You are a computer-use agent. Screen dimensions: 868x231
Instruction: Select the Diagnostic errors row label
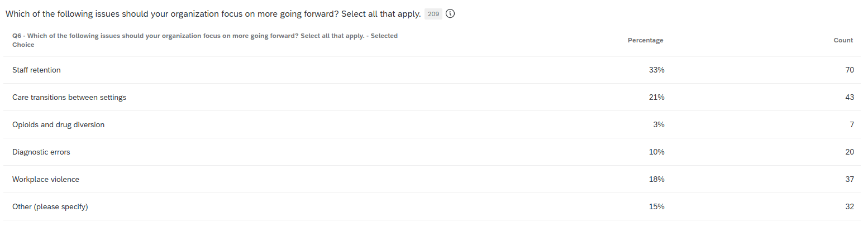coord(41,152)
